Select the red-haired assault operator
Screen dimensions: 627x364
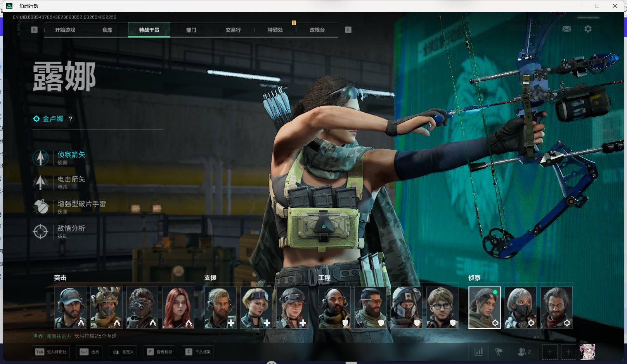(178, 307)
